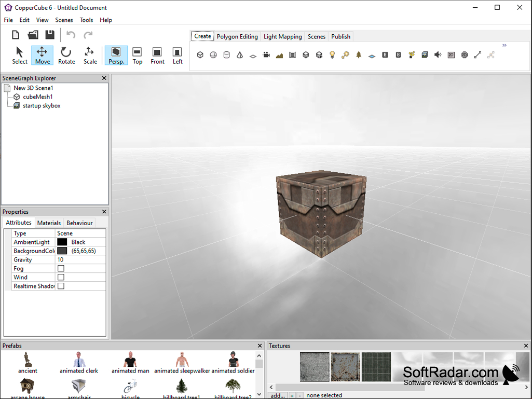Screen dimensions: 532x399
Task: Select cubeMesh1 in the SceneGraph Explorer
Action: coord(38,97)
